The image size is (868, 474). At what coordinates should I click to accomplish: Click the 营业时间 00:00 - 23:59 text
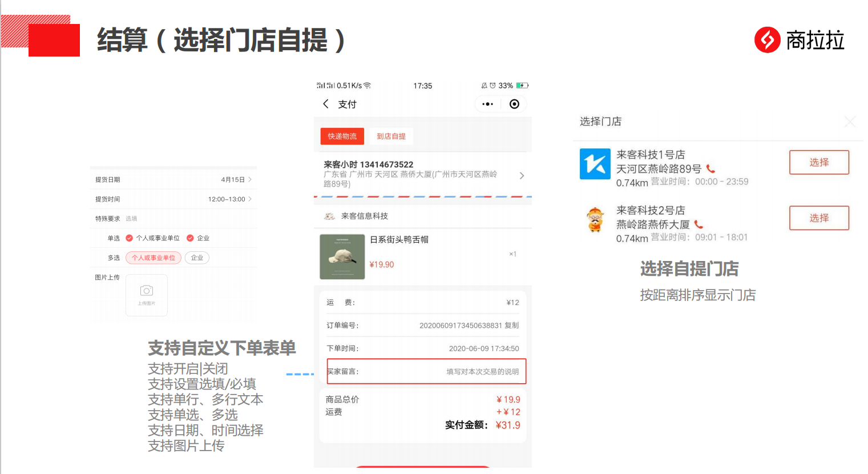pos(700,182)
